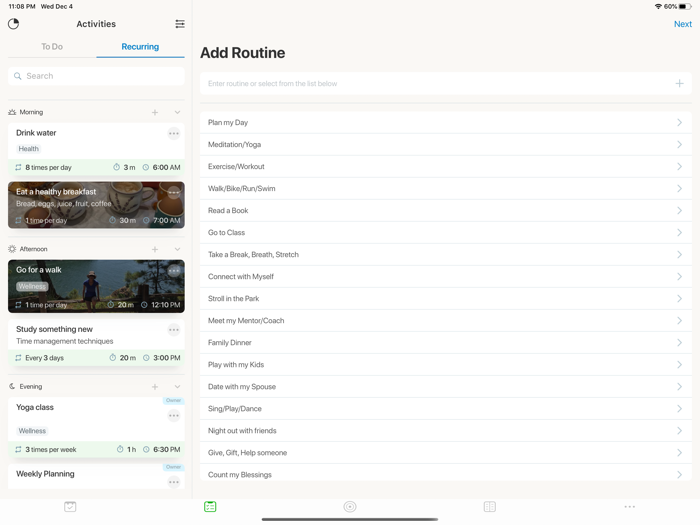Select the Count my Blessings routine

pos(446,473)
